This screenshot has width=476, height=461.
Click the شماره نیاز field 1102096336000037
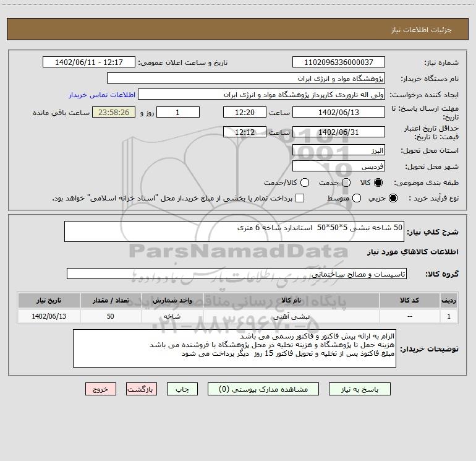(x=339, y=62)
